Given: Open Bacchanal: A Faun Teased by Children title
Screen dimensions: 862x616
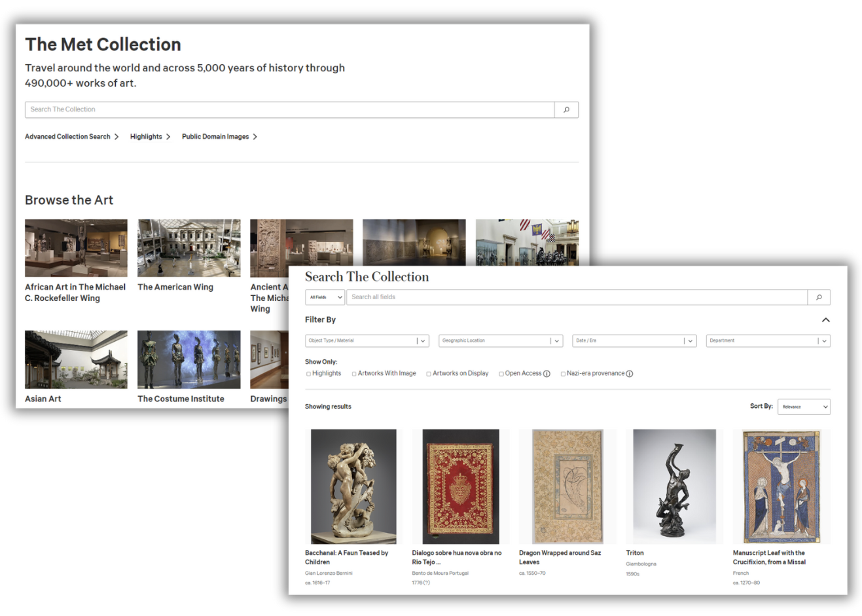Looking at the screenshot, I should (347, 558).
